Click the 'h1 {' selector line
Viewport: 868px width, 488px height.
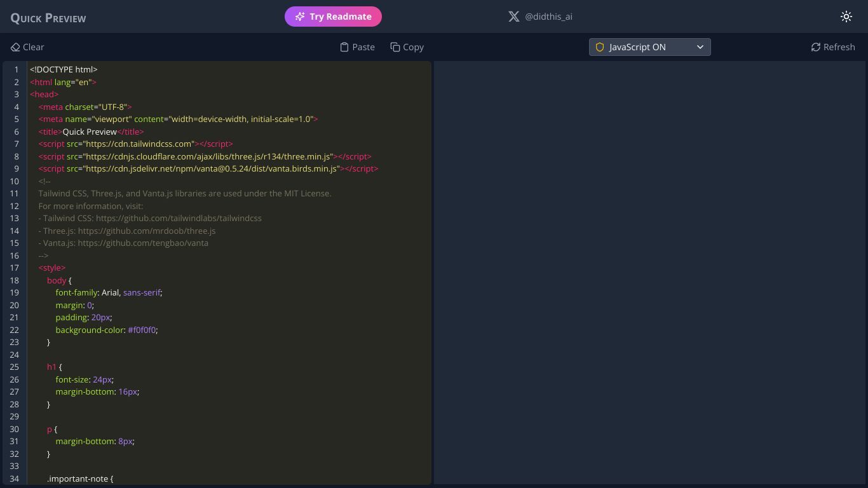[x=54, y=367]
